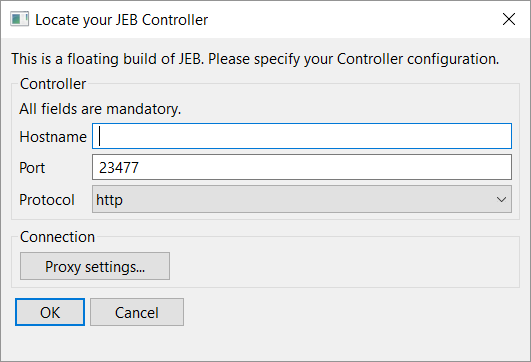This screenshot has width=531, height=362.
Task: Select the http text in Protocol selector
Action: (109, 200)
